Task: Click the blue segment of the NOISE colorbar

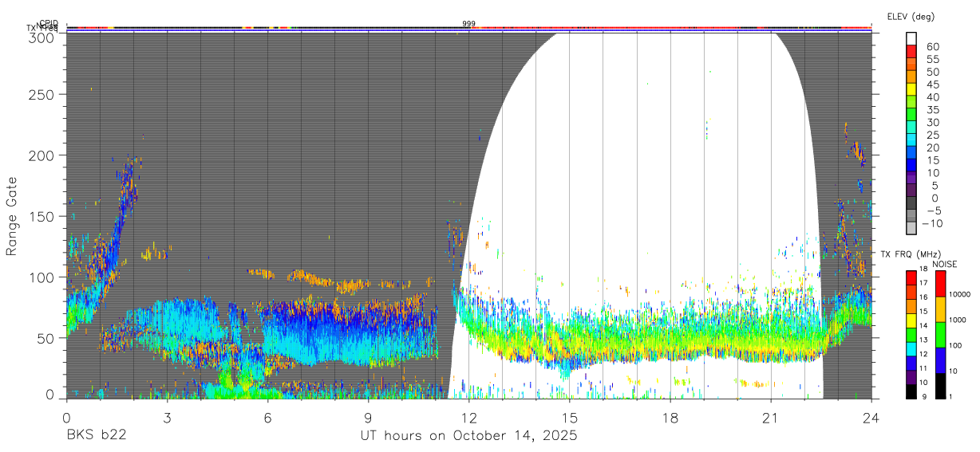Action: click(x=942, y=360)
